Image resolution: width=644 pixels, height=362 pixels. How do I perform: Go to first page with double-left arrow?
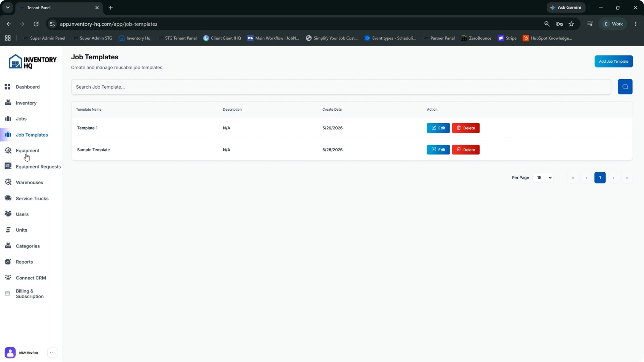(572, 178)
